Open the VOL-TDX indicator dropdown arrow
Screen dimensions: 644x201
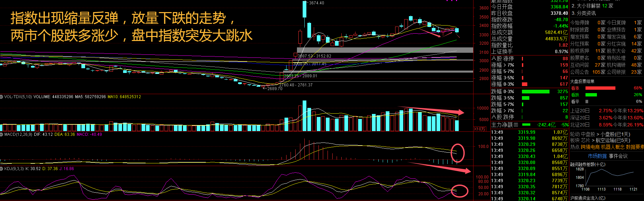pyautogui.click(x=2, y=97)
